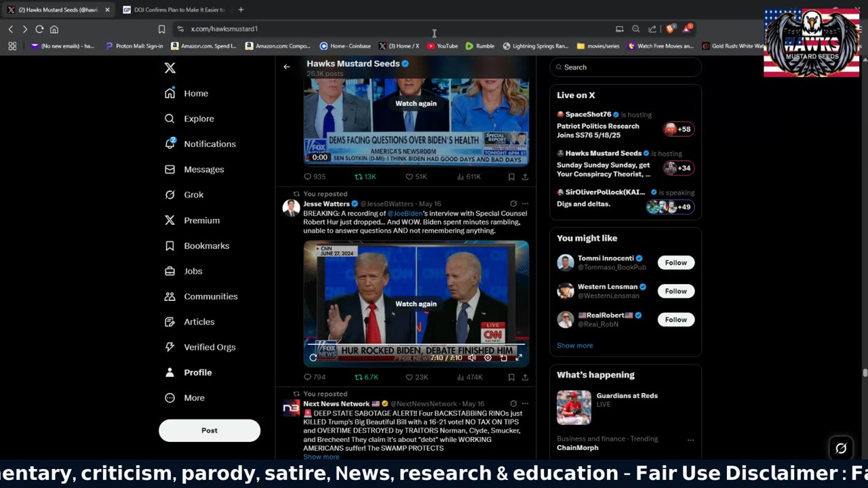This screenshot has height=488, width=868.
Task: Open Messages in the sidebar
Action: point(195,169)
